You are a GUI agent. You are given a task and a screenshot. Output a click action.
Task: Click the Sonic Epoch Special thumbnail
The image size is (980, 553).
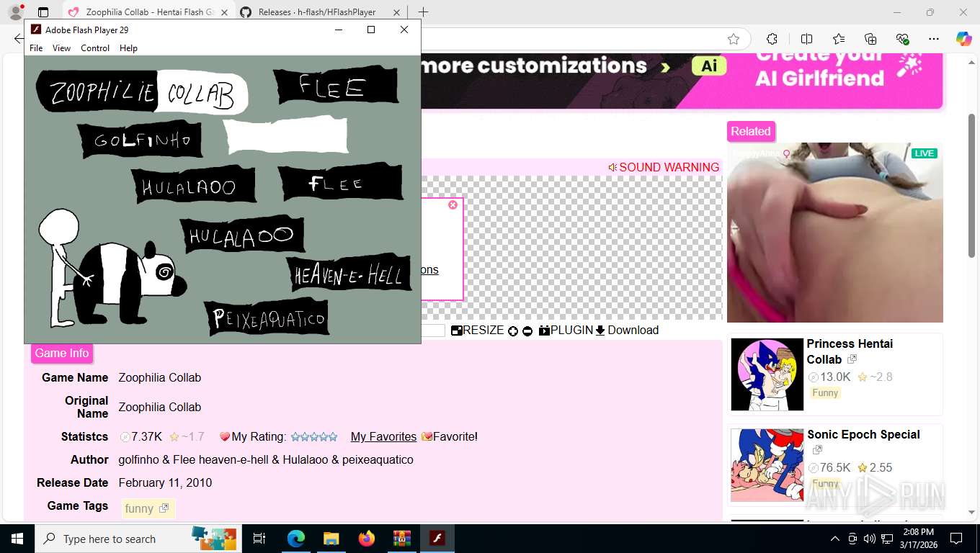767,465
